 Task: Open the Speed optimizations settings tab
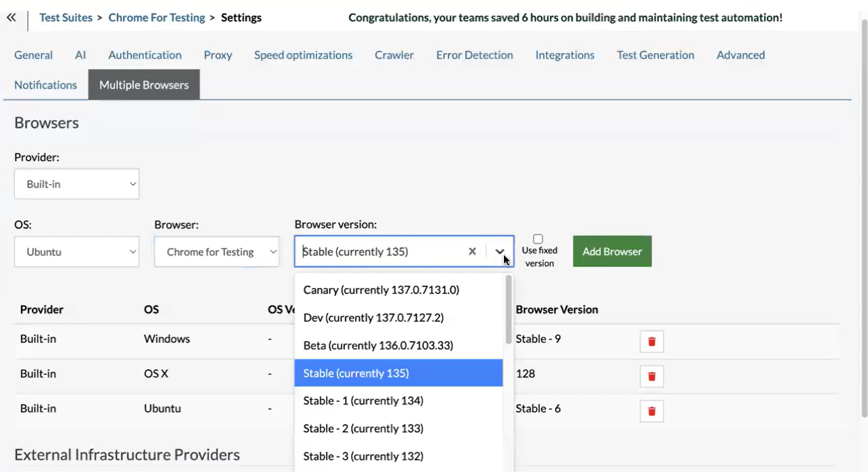(x=303, y=55)
